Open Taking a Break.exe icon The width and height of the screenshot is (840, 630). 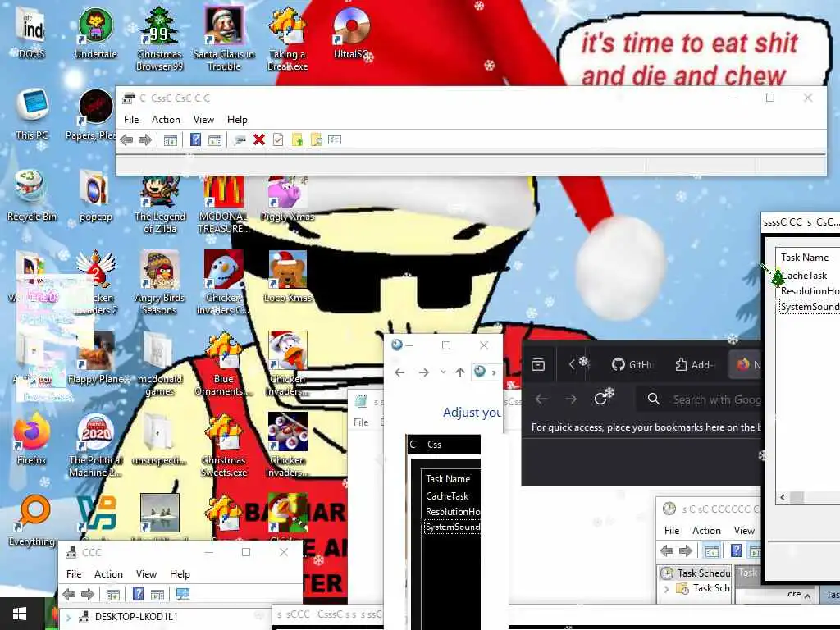click(x=288, y=39)
